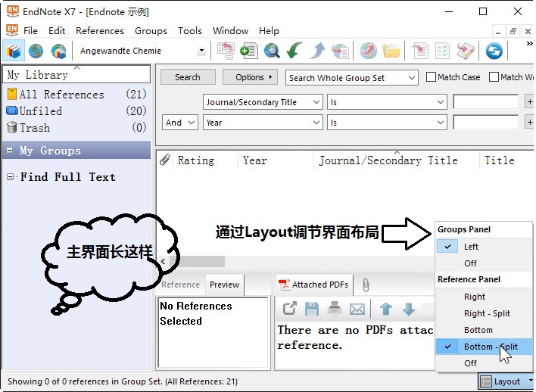Click the Options button

pos(250,77)
